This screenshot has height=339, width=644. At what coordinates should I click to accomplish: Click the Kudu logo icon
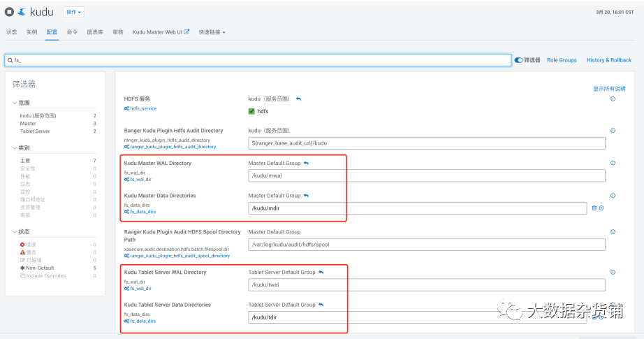coord(22,12)
